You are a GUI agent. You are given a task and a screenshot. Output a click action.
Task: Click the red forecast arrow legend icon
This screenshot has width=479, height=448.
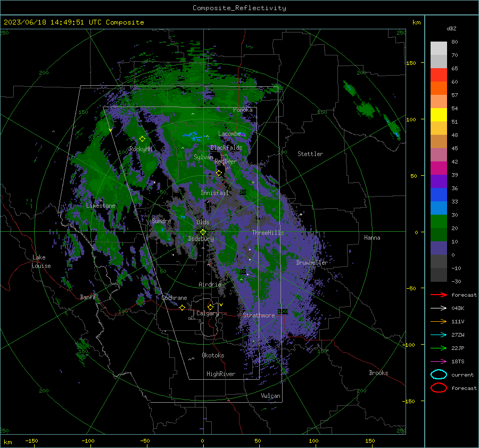point(439,295)
